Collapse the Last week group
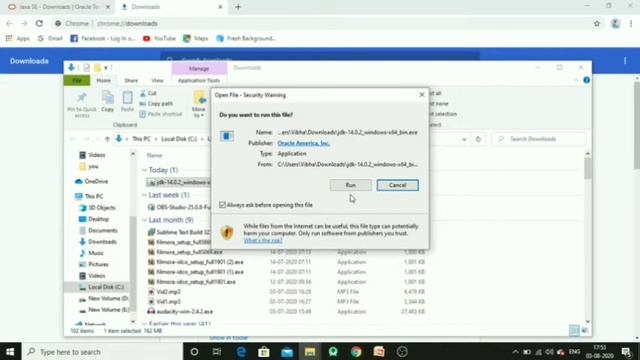This screenshot has height=360, width=640. pyautogui.click(x=144, y=195)
